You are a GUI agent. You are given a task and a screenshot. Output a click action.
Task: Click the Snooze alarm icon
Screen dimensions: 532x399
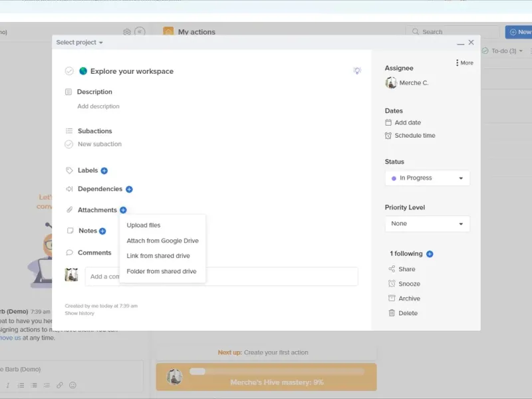coord(392,284)
